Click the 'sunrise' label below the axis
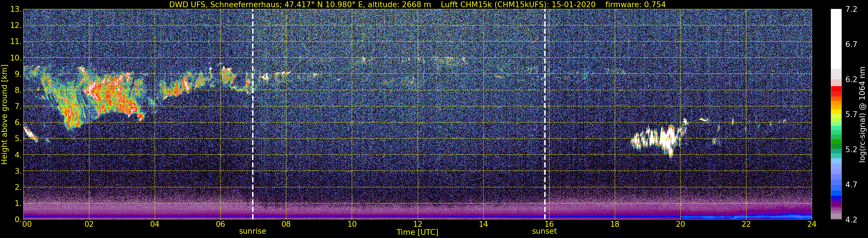 253,231
